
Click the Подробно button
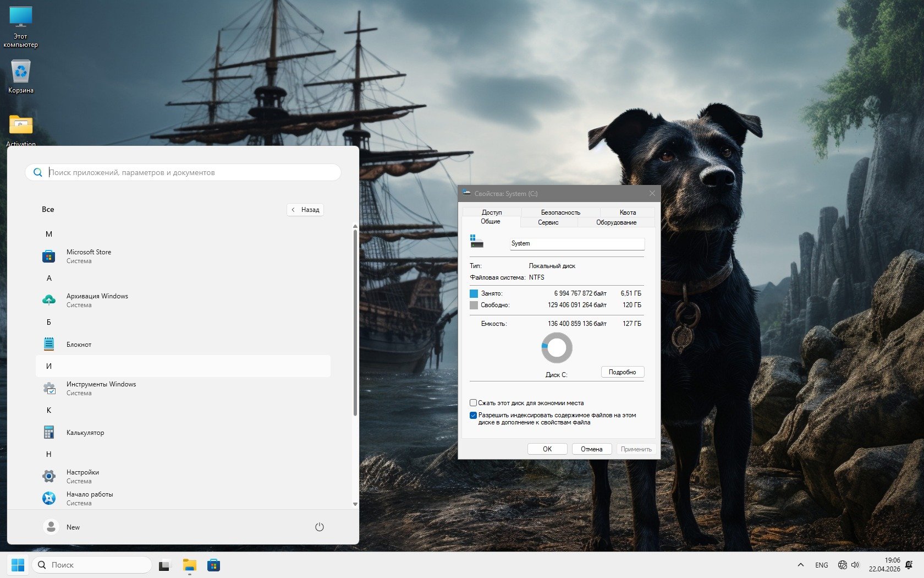click(x=622, y=372)
